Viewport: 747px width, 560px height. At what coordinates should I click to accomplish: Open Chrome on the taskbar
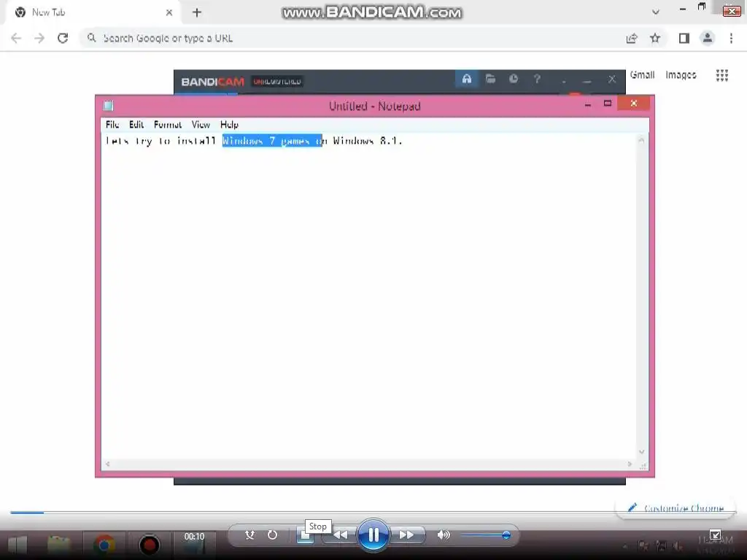point(104,545)
